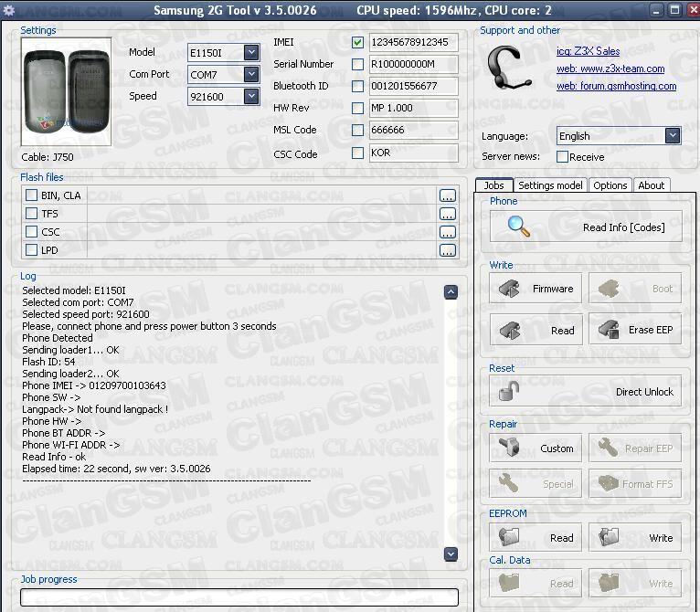The image size is (700, 612).
Task: Click the headset support icon
Action: [508, 68]
